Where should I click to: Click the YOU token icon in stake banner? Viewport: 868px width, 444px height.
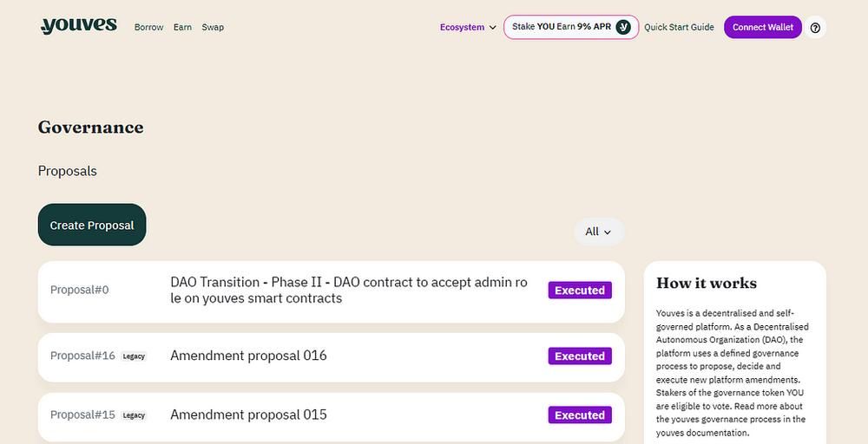623,27
